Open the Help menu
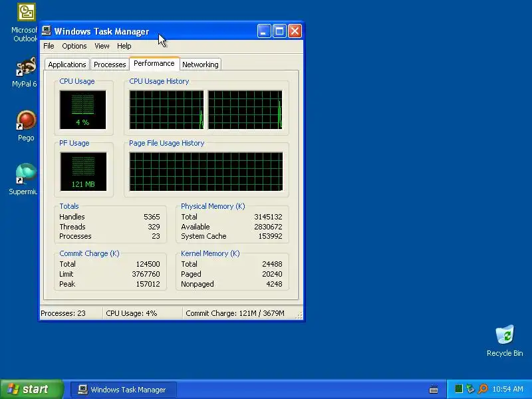Viewport: 532px width, 399px height. (x=124, y=46)
